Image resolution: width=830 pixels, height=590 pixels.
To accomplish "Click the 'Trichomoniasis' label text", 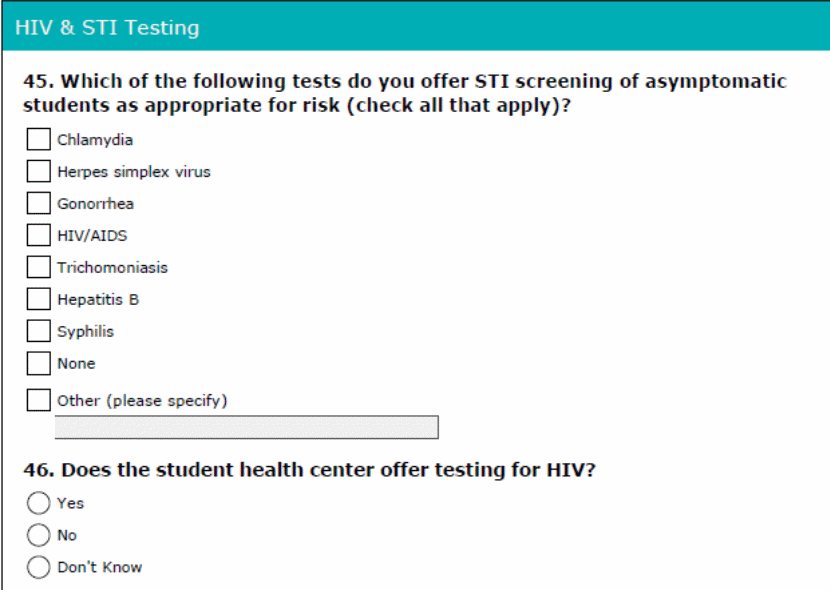I will tap(112, 267).
